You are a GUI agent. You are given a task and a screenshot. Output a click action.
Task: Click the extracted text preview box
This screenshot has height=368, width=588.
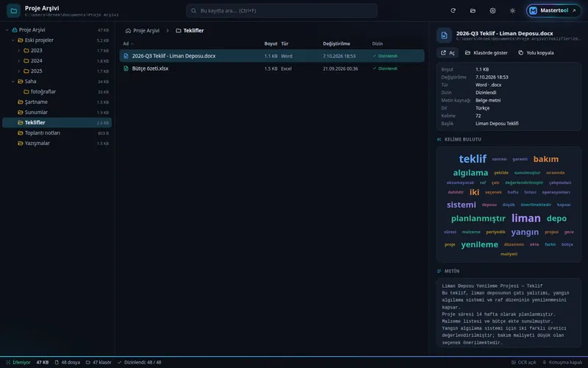[x=509, y=313]
